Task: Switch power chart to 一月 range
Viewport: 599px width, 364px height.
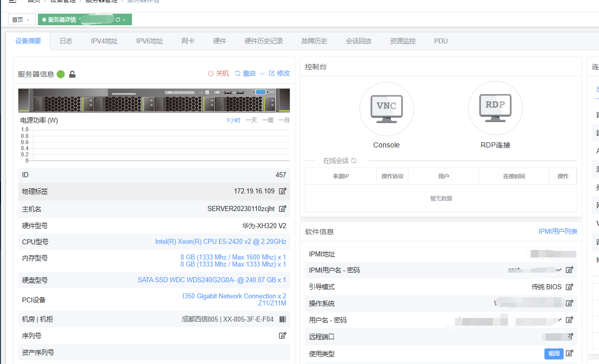Action: pos(284,120)
